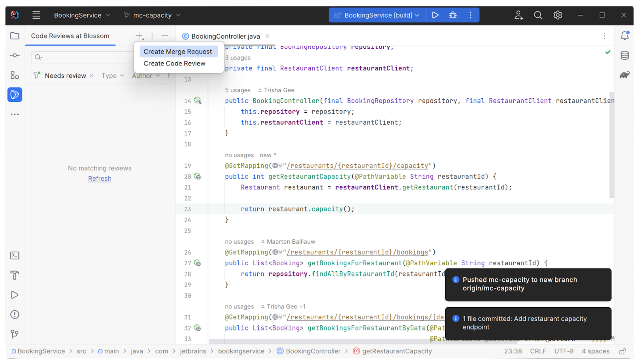Image resolution: width=640 pixels, height=364 pixels.
Task: Open the Space Code Reviews tool window
Action: (x=15, y=95)
